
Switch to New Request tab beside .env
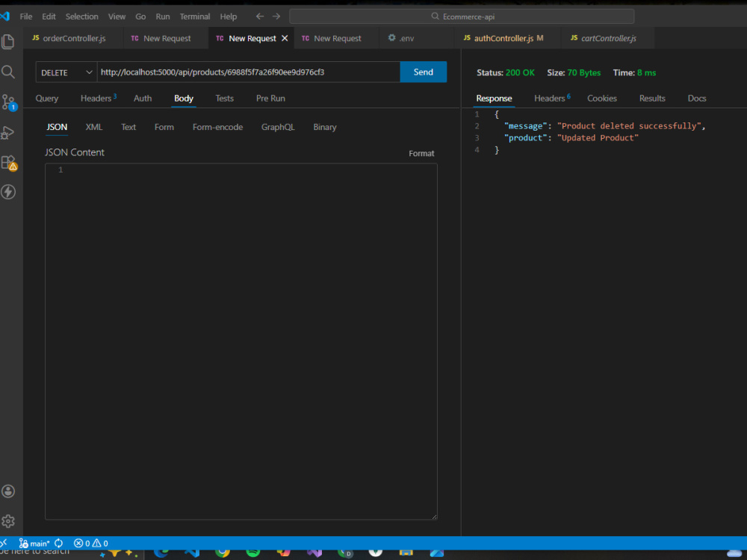click(x=337, y=38)
